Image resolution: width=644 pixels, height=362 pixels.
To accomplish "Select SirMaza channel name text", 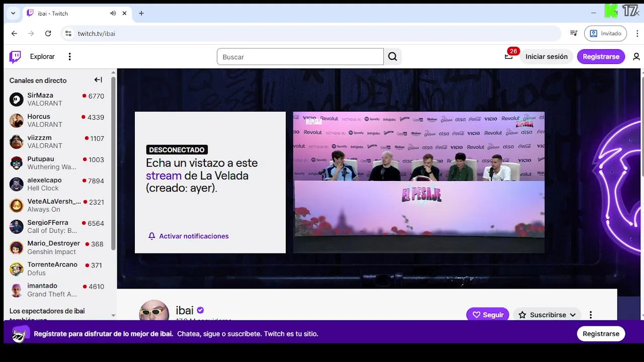I will click(x=40, y=95).
